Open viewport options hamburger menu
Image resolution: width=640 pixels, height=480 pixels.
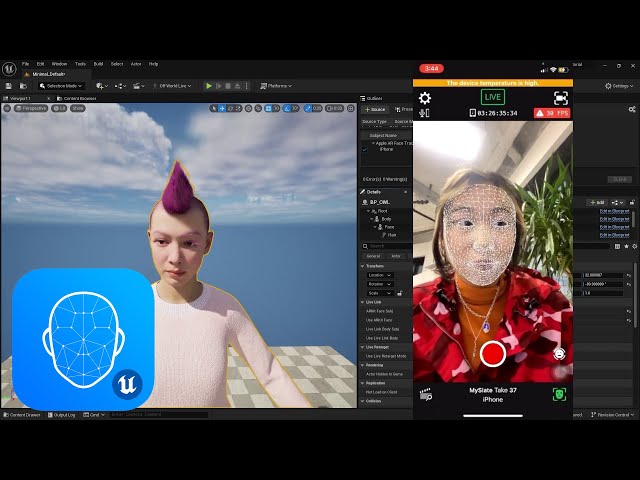[7, 109]
